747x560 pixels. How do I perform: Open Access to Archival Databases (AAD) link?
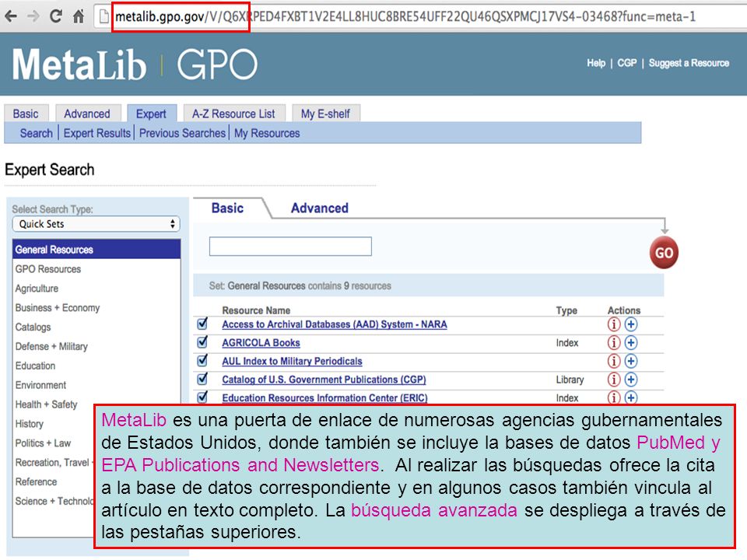click(x=335, y=324)
